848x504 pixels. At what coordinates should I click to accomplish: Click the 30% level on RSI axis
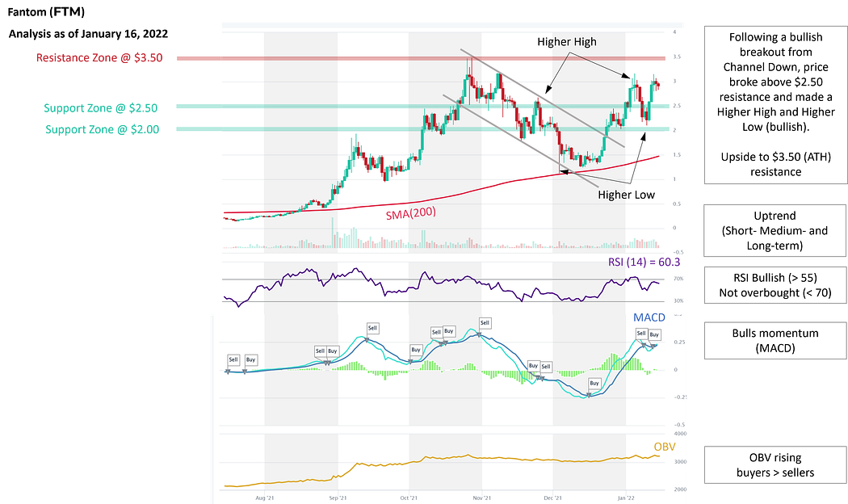pos(678,300)
